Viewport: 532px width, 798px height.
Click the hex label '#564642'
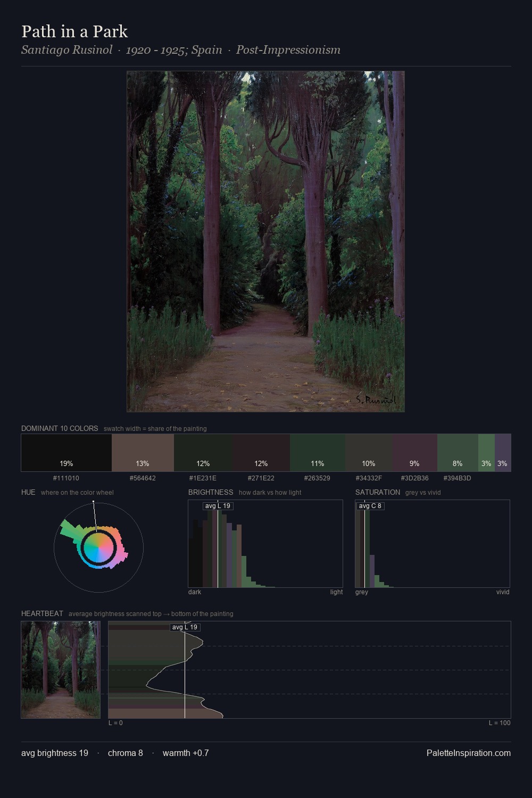point(143,478)
